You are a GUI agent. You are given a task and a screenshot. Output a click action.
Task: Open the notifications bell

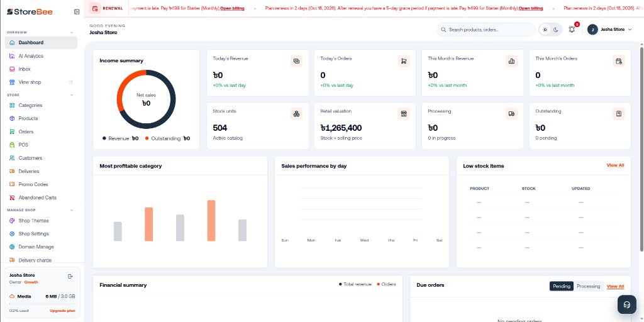click(572, 30)
